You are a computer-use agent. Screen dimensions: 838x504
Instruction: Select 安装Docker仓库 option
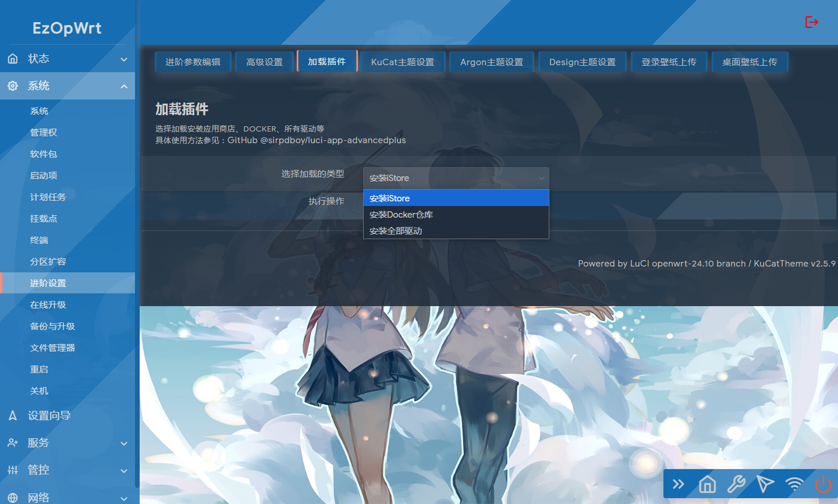(456, 215)
